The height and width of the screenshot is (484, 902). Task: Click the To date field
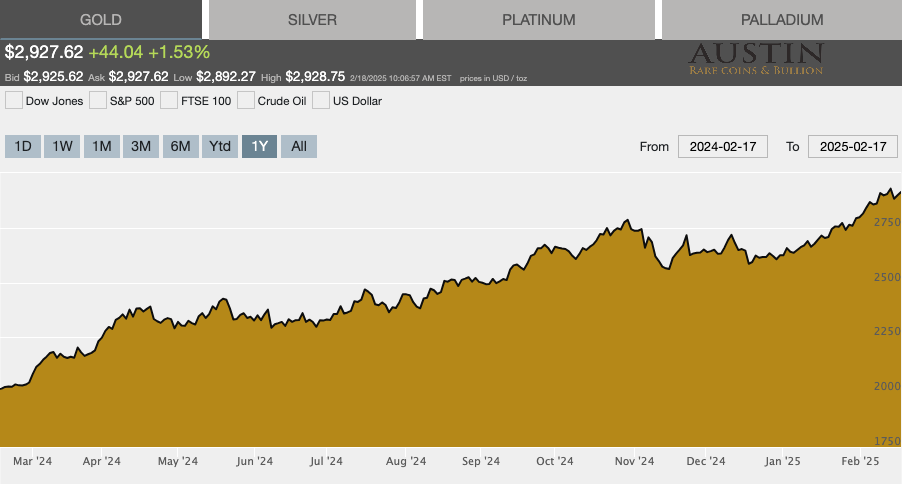click(852, 146)
